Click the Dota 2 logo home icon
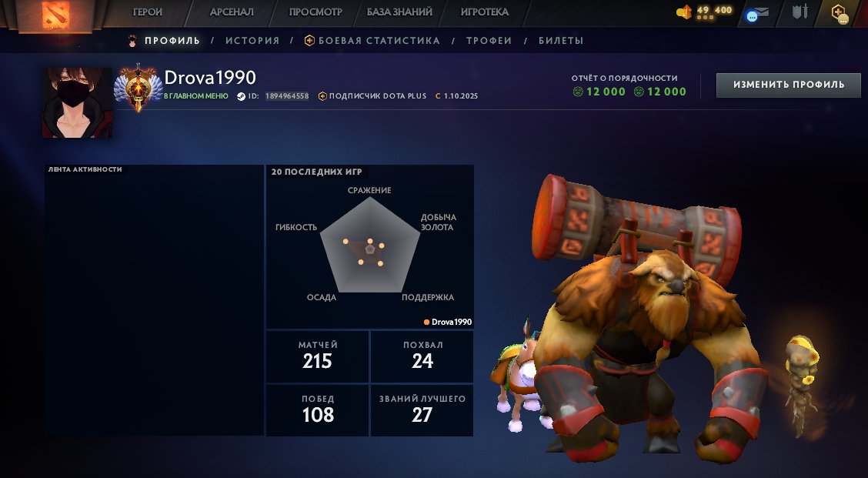This screenshot has height=478, width=868. coord(56,15)
